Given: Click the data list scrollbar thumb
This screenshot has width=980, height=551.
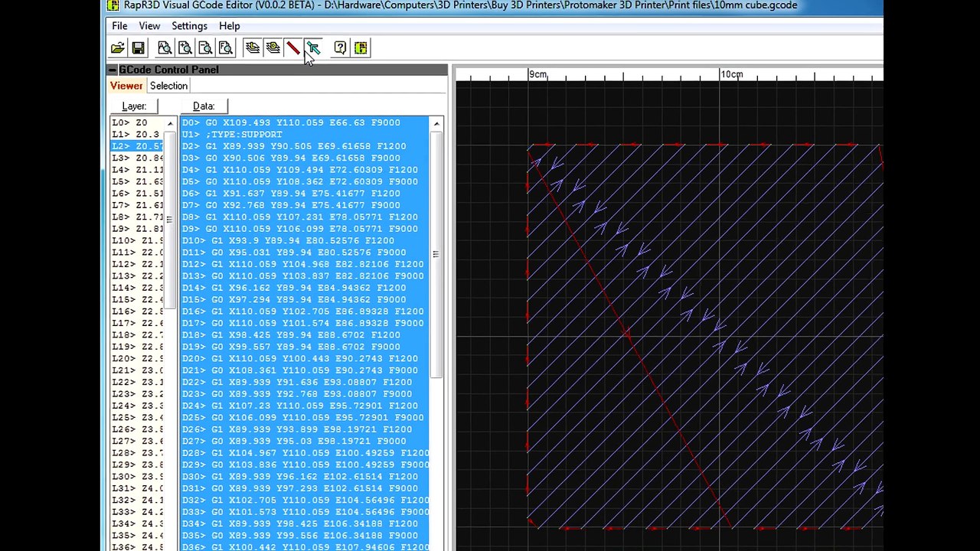Looking at the screenshot, I should click(436, 254).
